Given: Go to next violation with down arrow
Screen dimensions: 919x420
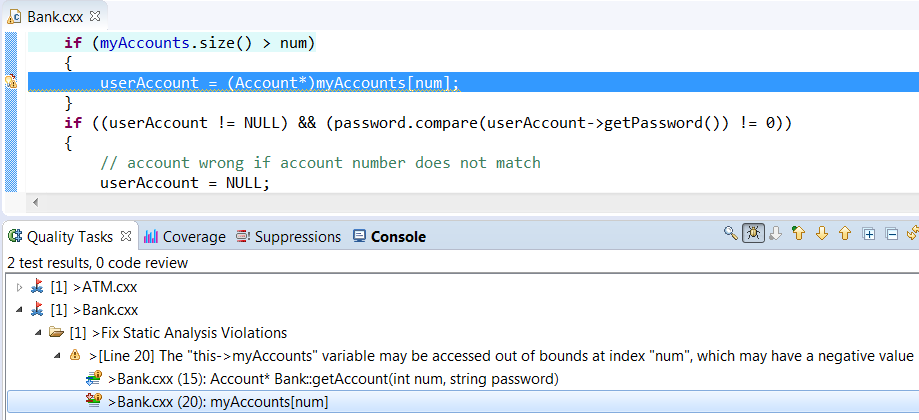Looking at the screenshot, I should click(x=822, y=234).
